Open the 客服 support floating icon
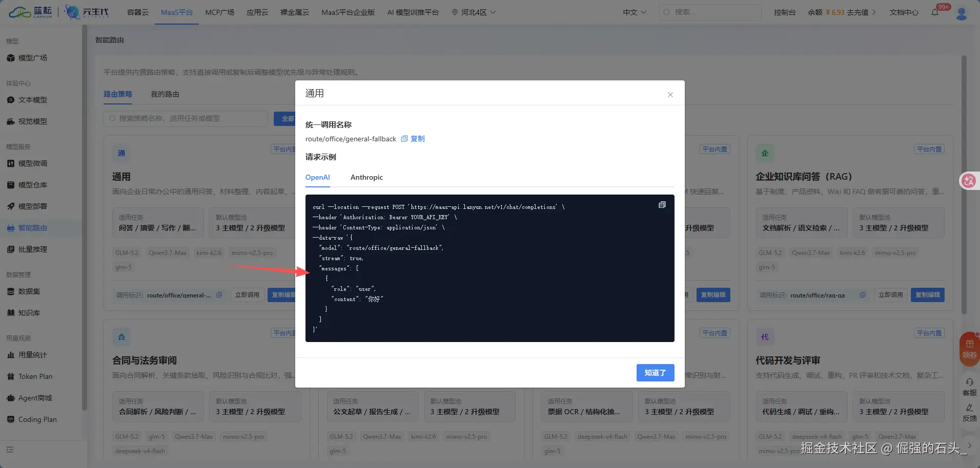This screenshot has width=980, height=468. [x=969, y=387]
